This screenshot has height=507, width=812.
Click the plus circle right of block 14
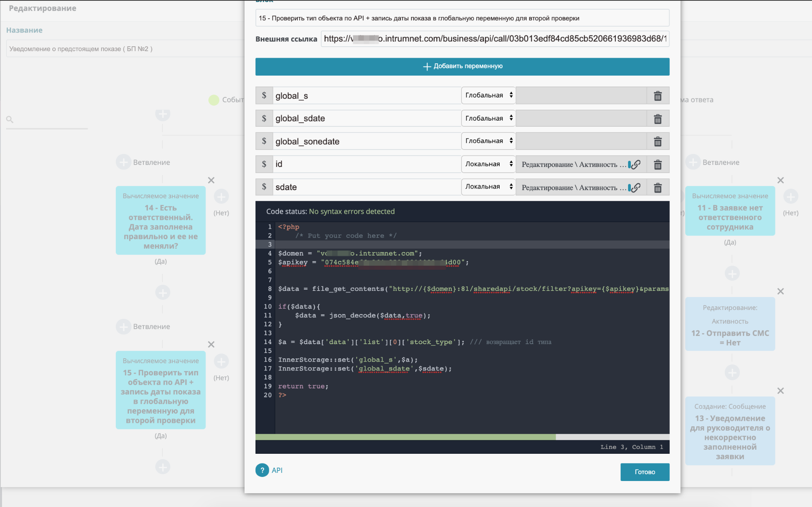(x=221, y=197)
